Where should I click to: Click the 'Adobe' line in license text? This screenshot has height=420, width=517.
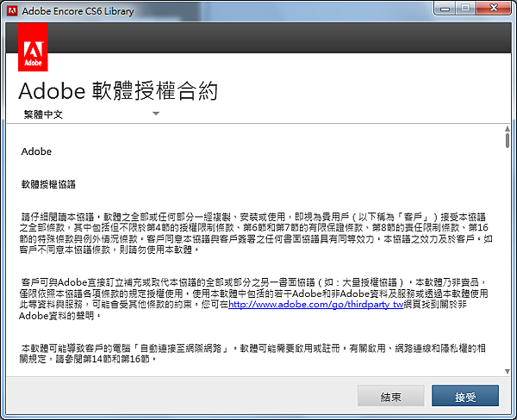click(36, 151)
